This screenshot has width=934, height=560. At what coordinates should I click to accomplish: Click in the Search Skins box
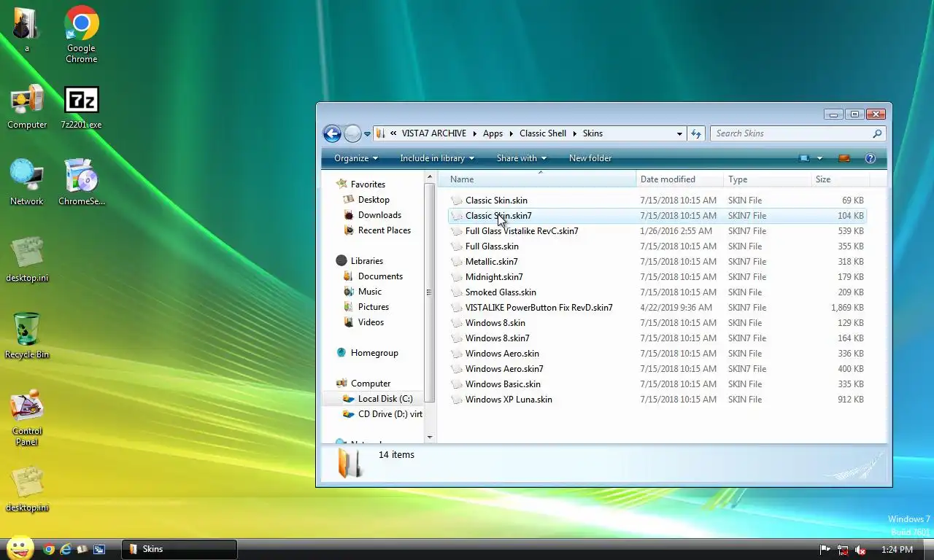coord(791,133)
